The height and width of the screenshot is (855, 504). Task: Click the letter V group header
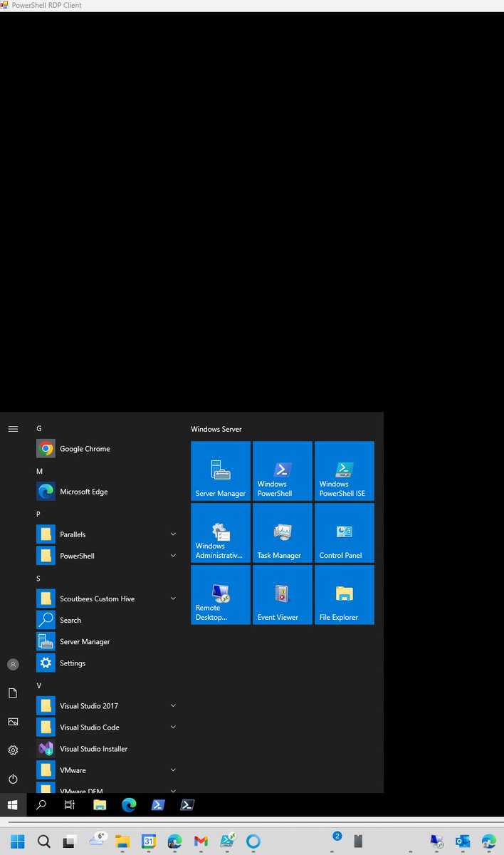point(39,685)
